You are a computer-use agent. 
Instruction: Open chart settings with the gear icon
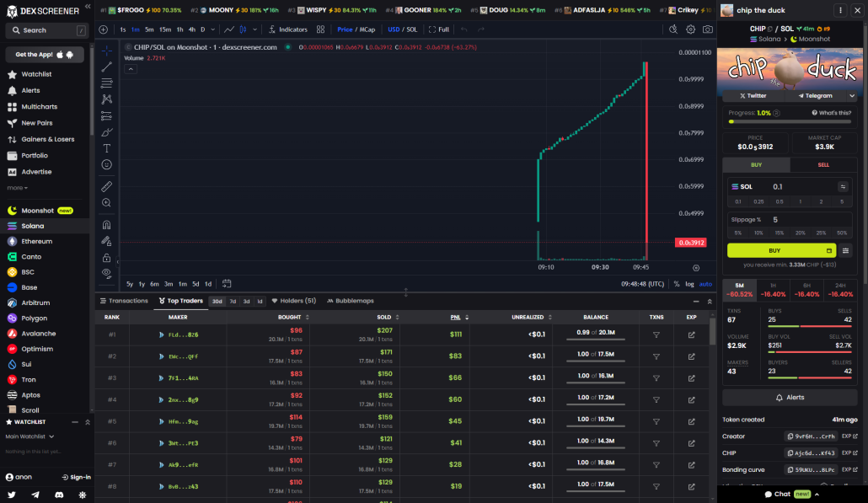[x=691, y=29]
